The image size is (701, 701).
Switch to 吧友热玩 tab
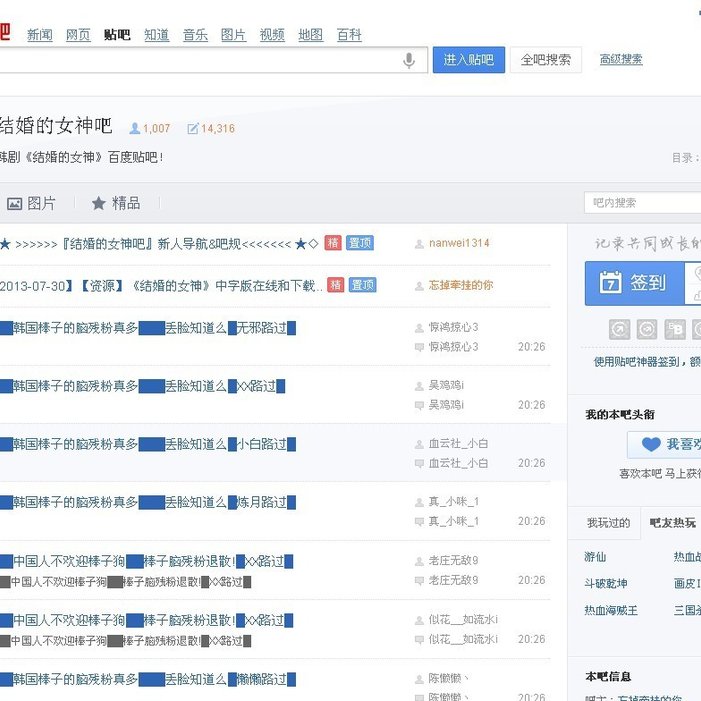click(x=672, y=523)
